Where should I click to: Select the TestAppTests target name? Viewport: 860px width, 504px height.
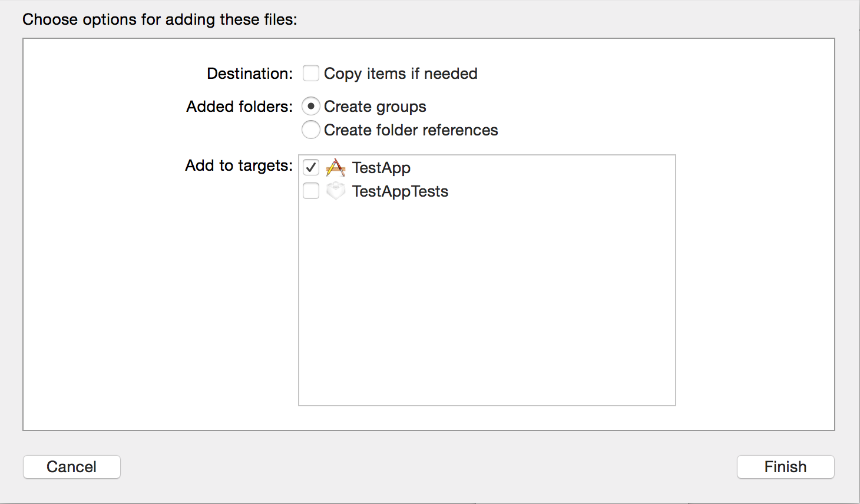(401, 191)
